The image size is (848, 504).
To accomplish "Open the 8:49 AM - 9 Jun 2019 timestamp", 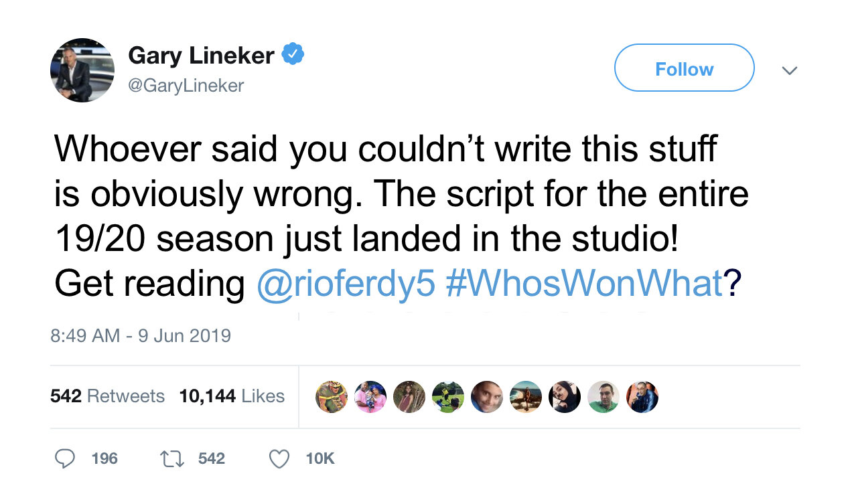I will 141,335.
